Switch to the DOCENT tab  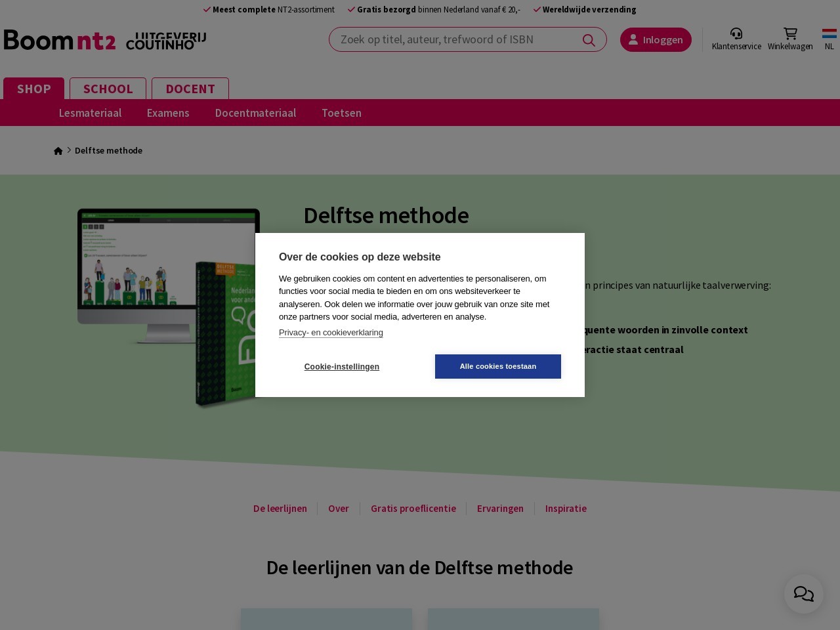[x=190, y=89]
